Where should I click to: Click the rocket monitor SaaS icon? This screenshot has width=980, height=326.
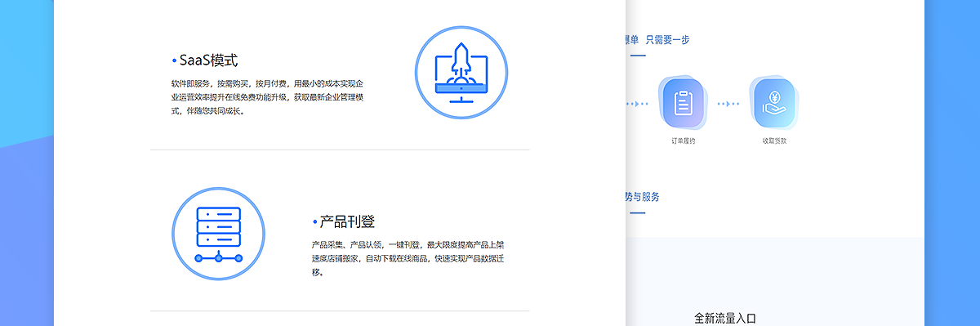click(461, 73)
